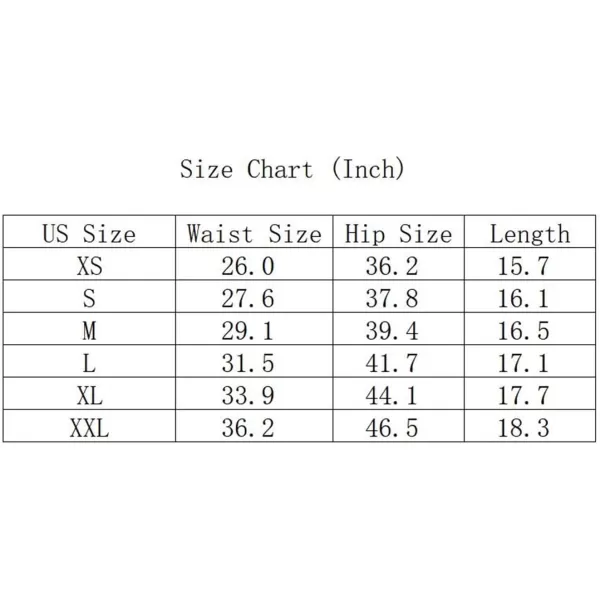
Task: Select the XL size row label
Action: [x=90, y=395]
